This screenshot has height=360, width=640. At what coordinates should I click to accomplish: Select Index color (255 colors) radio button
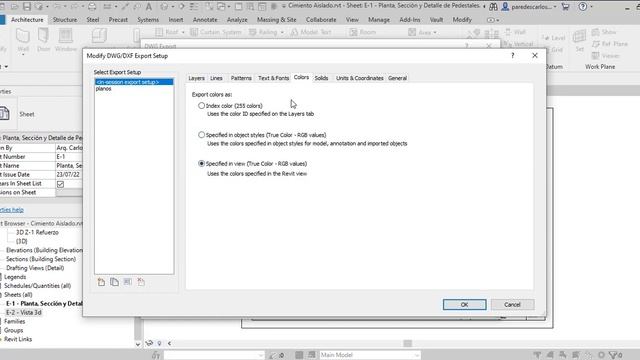pos(201,105)
